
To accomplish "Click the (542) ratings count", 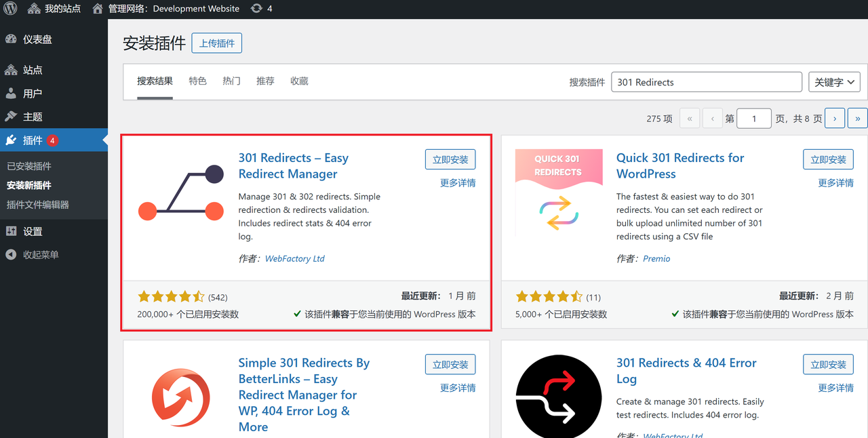I will pyautogui.click(x=218, y=297).
